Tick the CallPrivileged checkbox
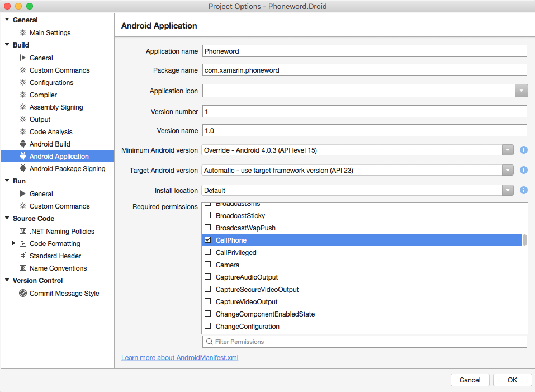 tap(207, 252)
